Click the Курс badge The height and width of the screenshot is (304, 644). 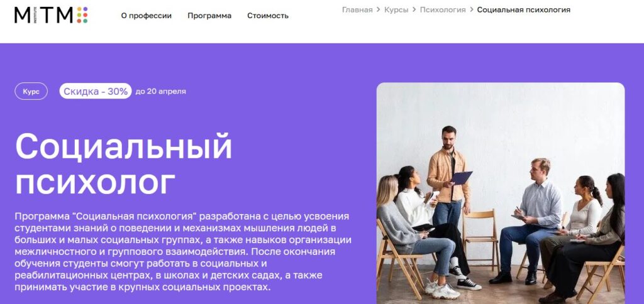(x=31, y=91)
